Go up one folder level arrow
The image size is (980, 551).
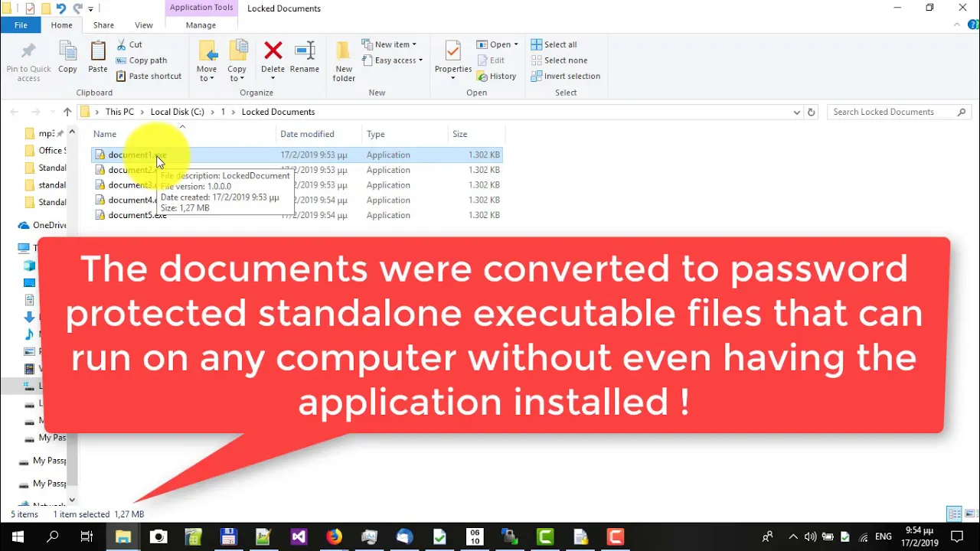67,112
